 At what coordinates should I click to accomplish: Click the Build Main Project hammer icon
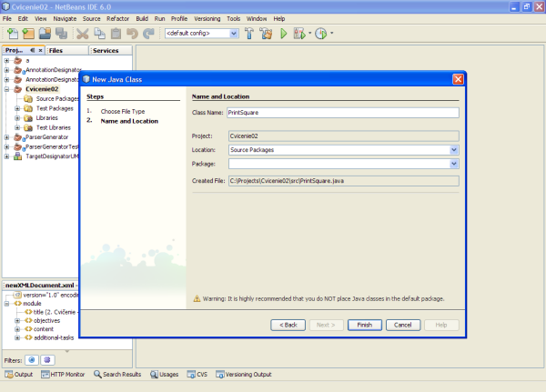point(249,34)
